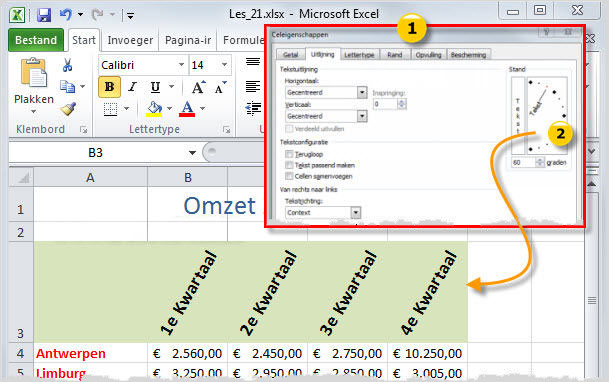
Task: Check Tekst passend maken option
Action: 289,165
